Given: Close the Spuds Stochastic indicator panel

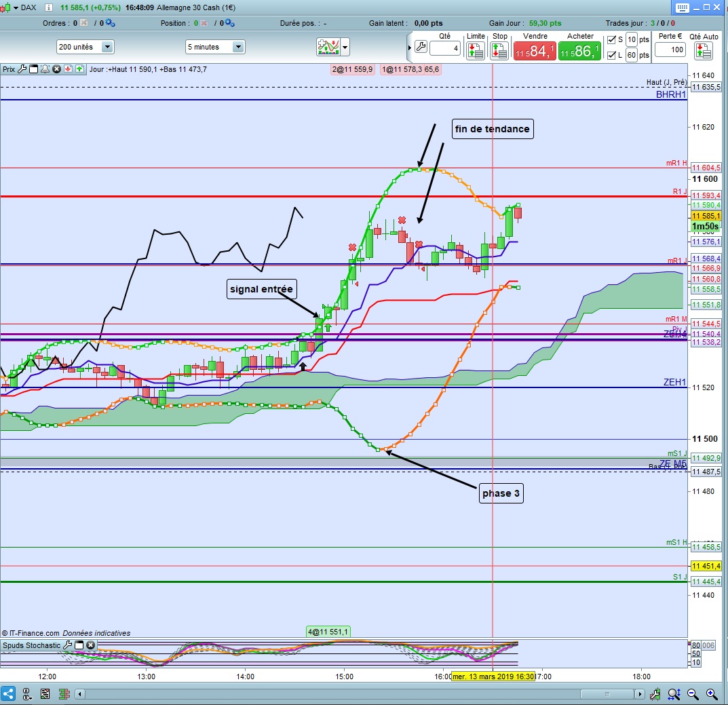Looking at the screenshot, I should 90,645.
